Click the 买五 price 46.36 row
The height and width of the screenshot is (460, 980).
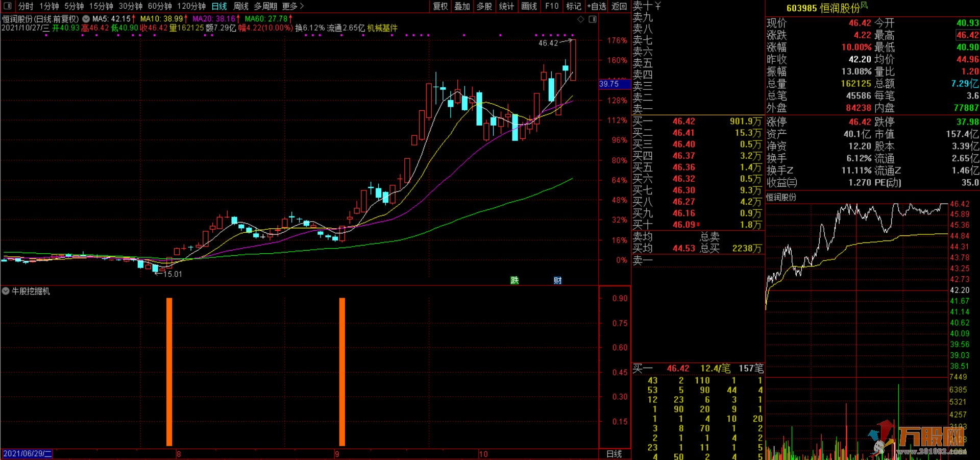pyautogui.click(x=698, y=167)
